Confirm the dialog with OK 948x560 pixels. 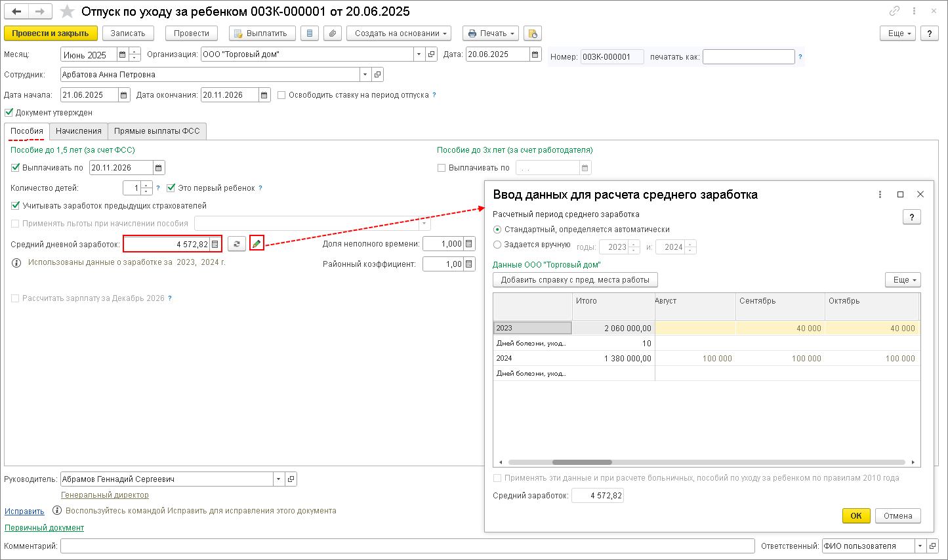pos(856,516)
